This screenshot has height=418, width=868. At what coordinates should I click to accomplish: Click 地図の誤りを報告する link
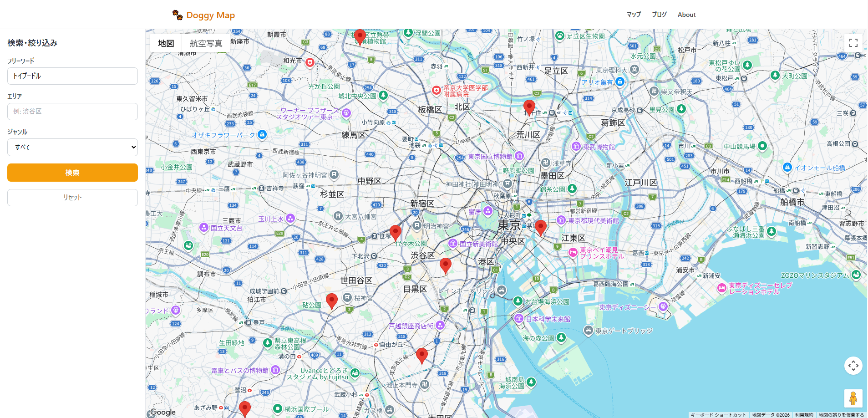point(841,415)
